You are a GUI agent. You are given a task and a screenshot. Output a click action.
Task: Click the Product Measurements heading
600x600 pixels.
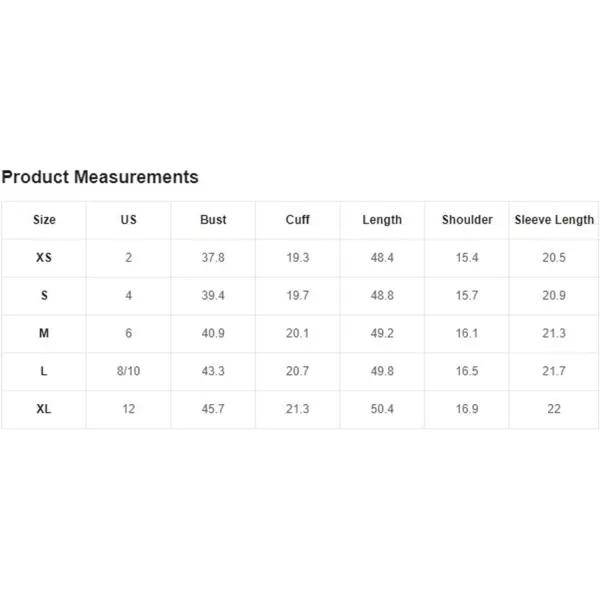click(x=100, y=177)
